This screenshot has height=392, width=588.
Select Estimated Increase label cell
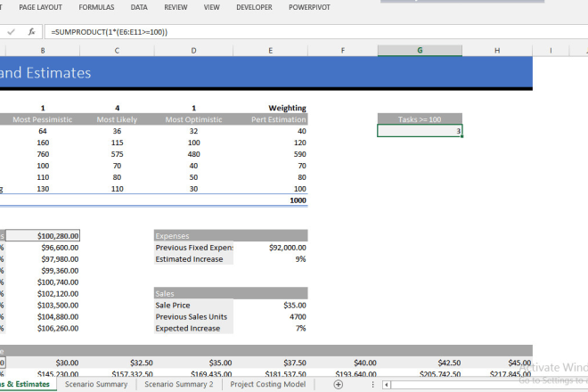[x=193, y=259]
